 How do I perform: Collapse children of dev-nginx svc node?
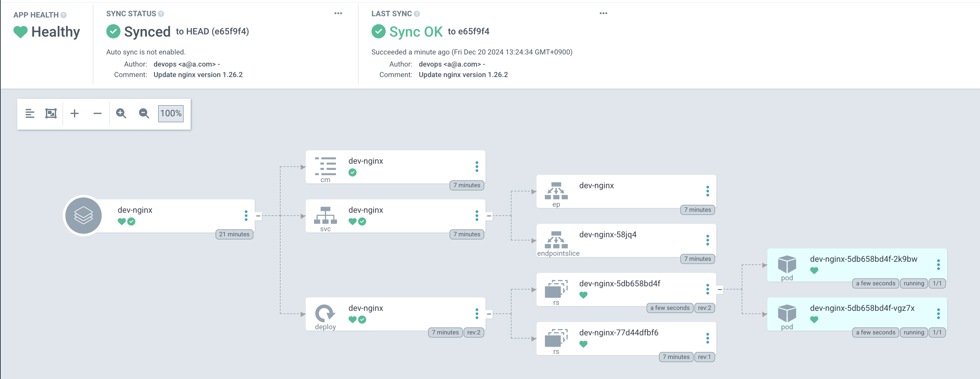click(x=489, y=216)
